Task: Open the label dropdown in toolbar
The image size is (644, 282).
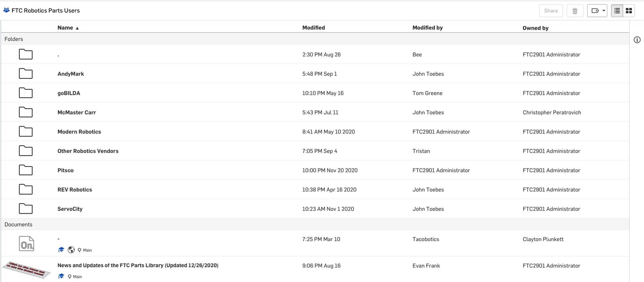Action: tap(597, 11)
